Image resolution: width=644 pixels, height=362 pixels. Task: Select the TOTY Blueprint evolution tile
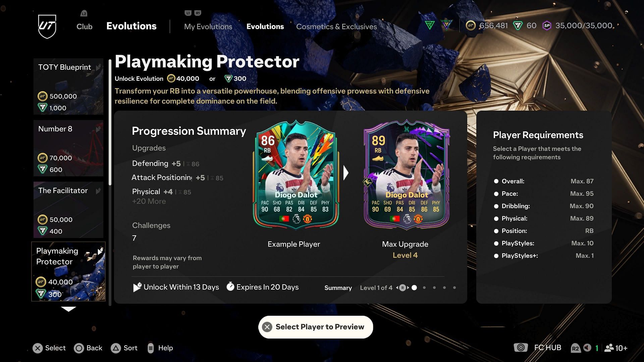[68, 86]
